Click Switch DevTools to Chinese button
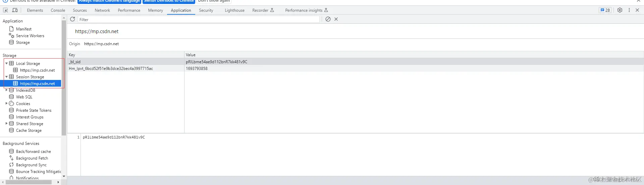The height and width of the screenshot is (185, 644). [x=169, y=1]
